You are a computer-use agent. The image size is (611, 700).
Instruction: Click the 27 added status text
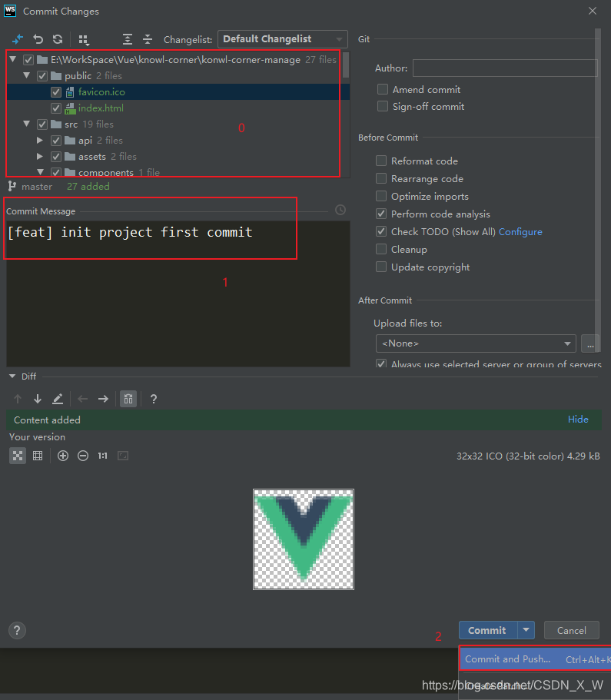[x=88, y=186]
